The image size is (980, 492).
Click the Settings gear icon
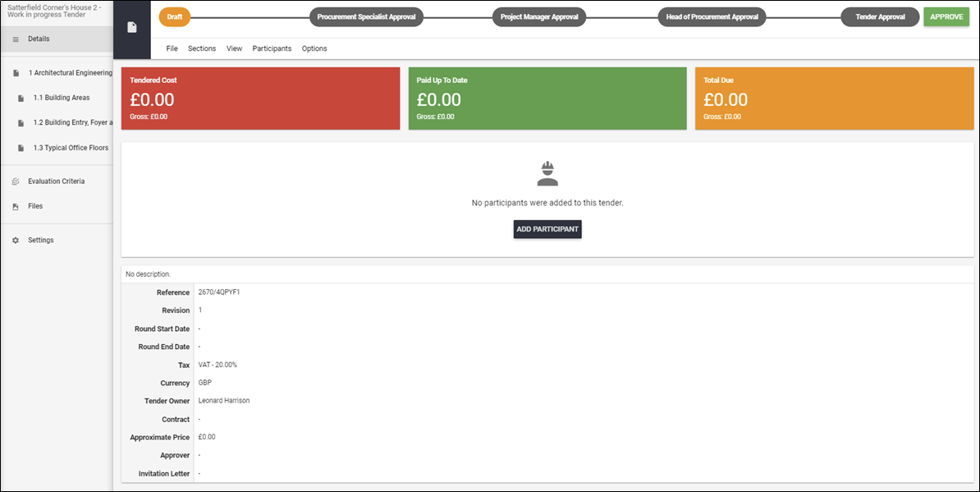16,240
